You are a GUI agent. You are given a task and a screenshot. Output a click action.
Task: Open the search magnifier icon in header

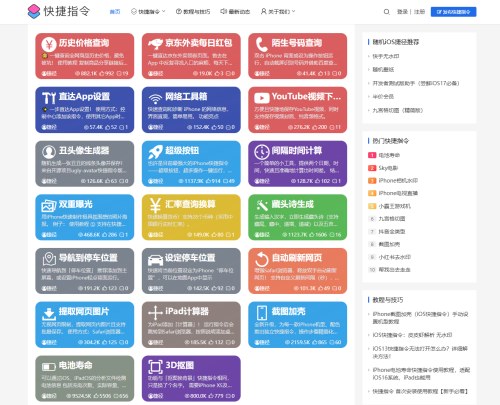click(386, 12)
